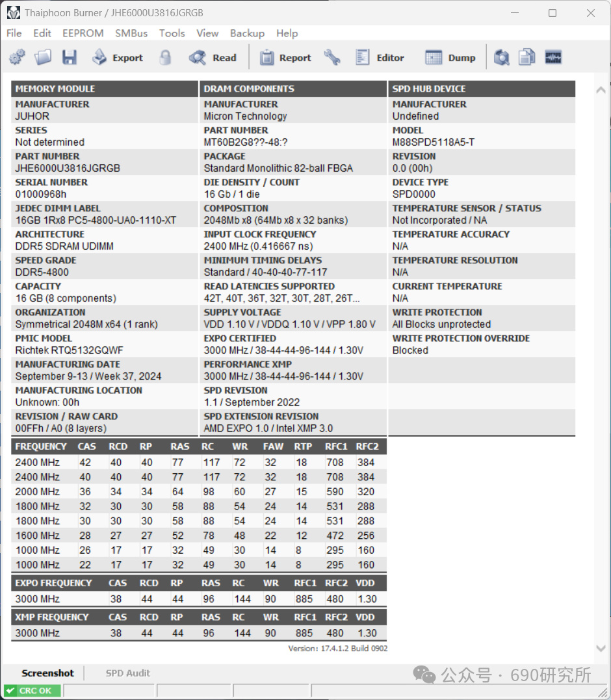Click the Richtek RTQ5132GQWF PMIC value
Screen dimensions: 611x700
69,350
